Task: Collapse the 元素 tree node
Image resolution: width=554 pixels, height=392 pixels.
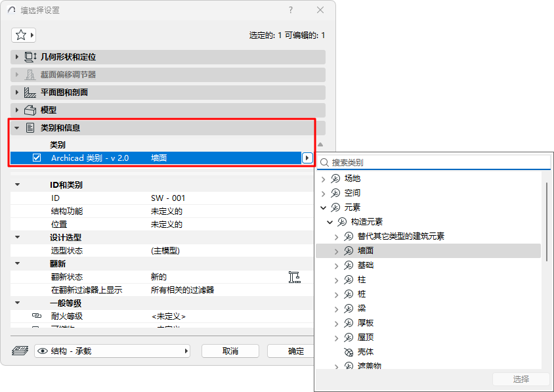Action: coord(324,208)
